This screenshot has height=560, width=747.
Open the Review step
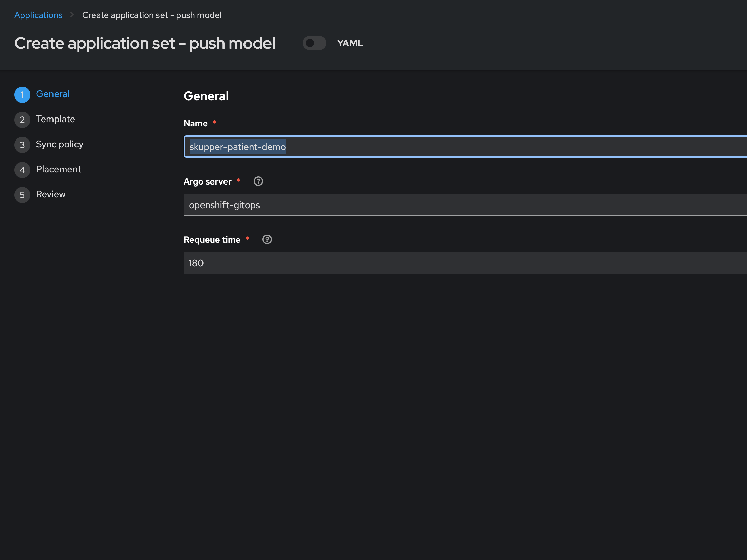pyautogui.click(x=51, y=194)
